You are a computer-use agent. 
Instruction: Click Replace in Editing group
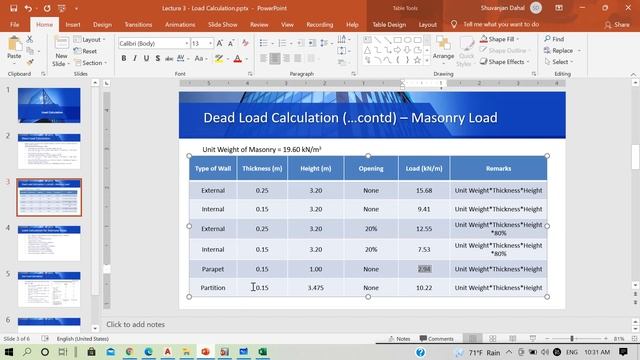[562, 51]
